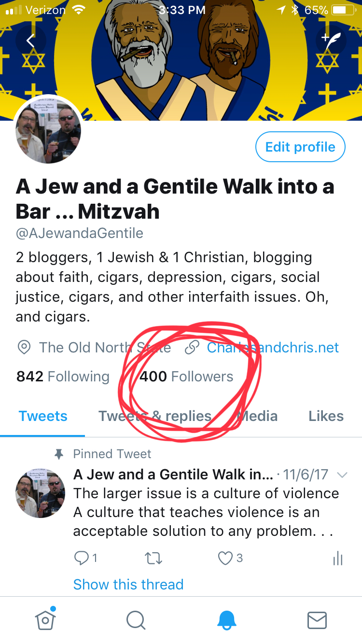The width and height of the screenshot is (362, 644).
Task: Open the Charlesandchris.net website link
Action: 273,348
